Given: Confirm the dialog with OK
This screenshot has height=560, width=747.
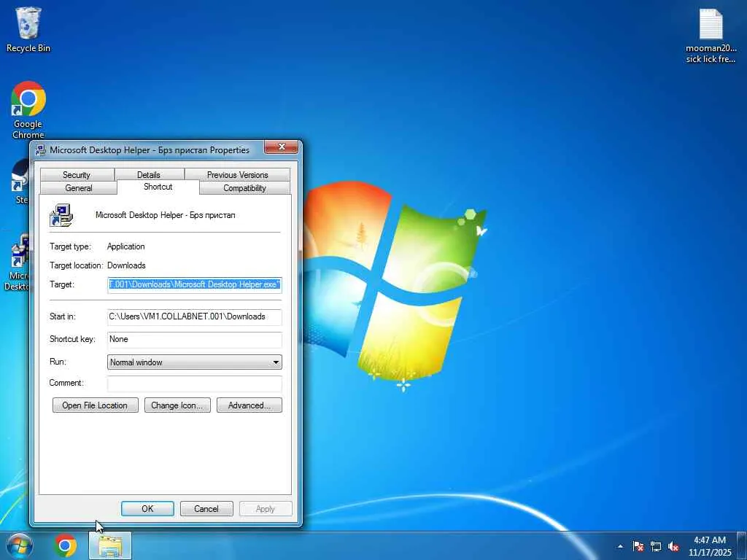Looking at the screenshot, I should [x=147, y=508].
